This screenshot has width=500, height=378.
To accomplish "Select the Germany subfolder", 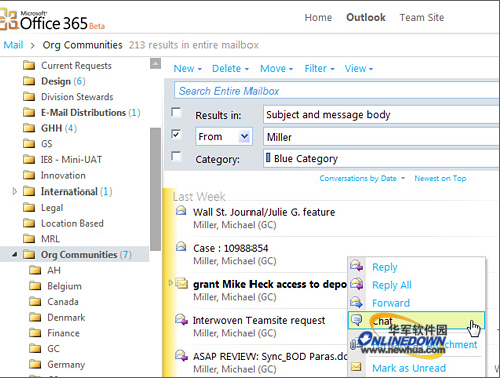I will click(66, 364).
